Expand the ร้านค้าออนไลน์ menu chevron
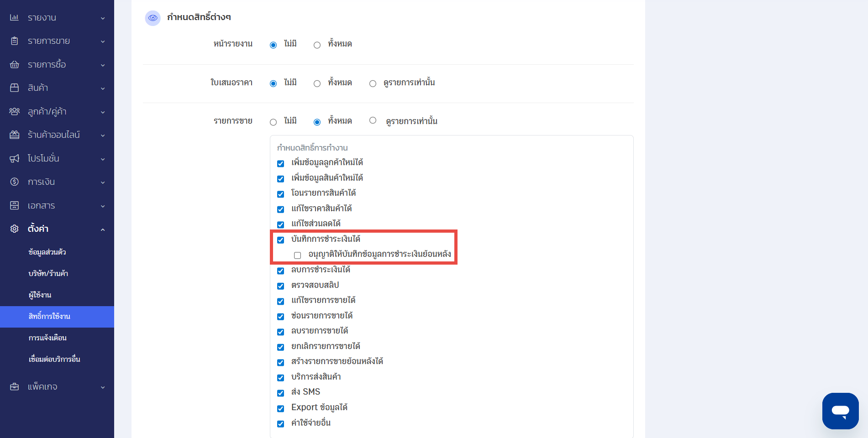868x438 pixels. point(103,136)
